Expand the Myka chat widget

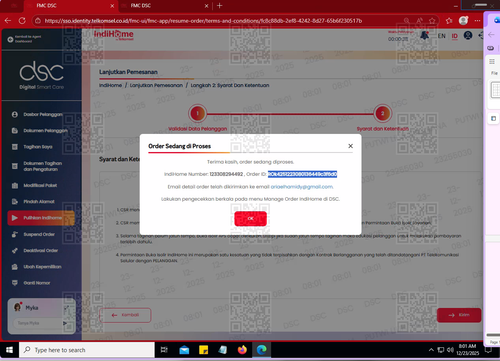[x=66, y=308]
